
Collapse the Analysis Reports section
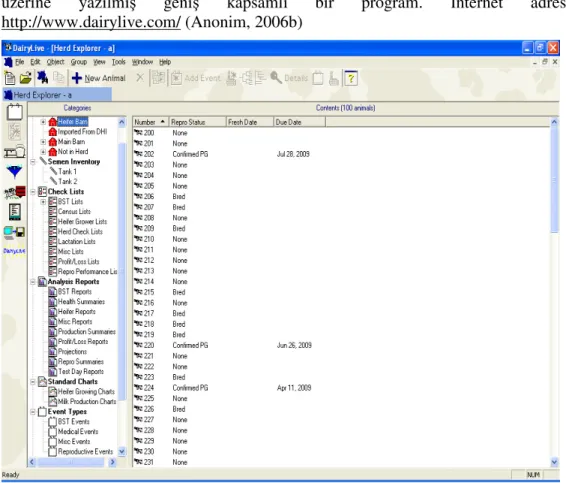pos(33,282)
